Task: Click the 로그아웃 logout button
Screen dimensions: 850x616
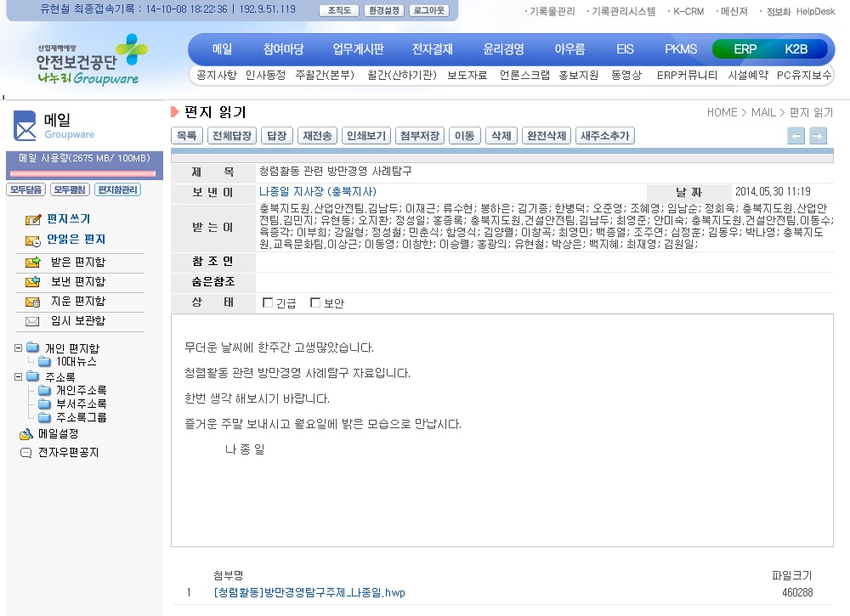Action: click(429, 10)
